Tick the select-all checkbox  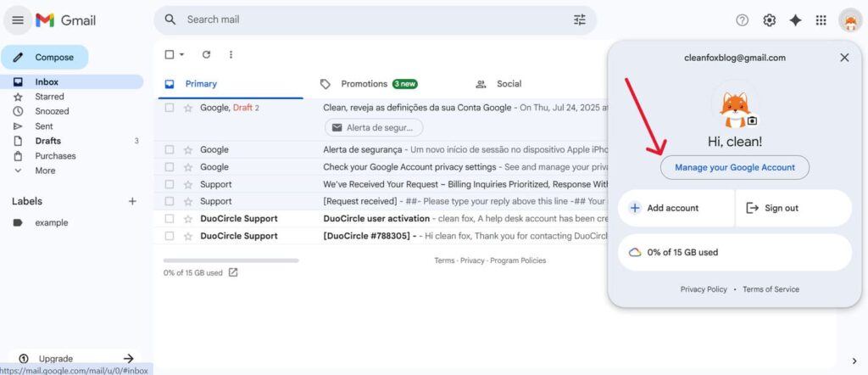pyautogui.click(x=170, y=54)
